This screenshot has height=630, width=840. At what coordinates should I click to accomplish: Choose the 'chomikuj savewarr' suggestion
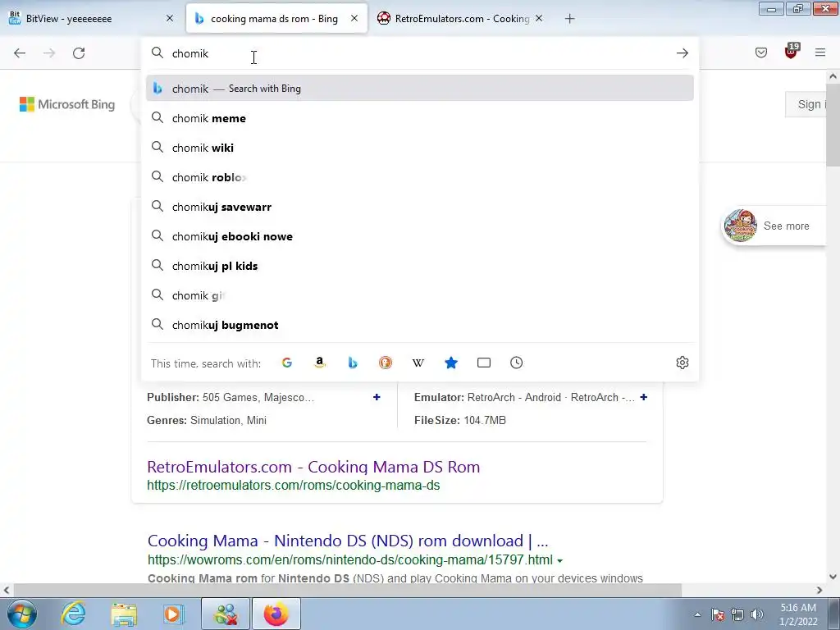click(x=419, y=207)
